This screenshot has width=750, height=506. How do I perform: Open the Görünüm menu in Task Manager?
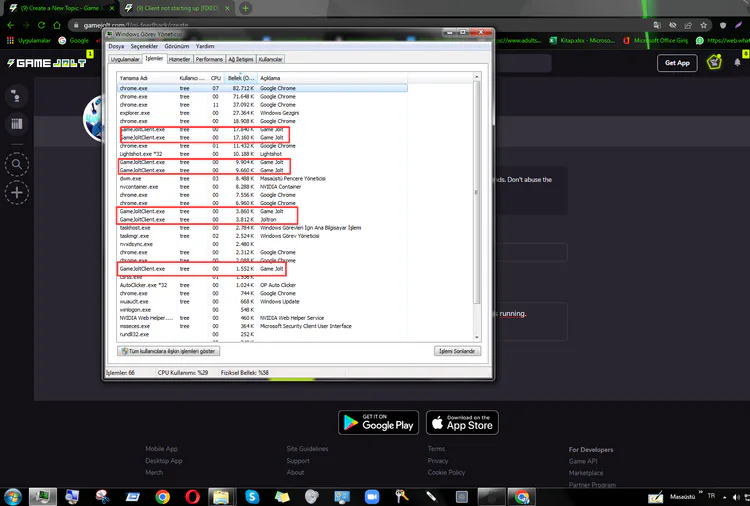pyautogui.click(x=176, y=46)
